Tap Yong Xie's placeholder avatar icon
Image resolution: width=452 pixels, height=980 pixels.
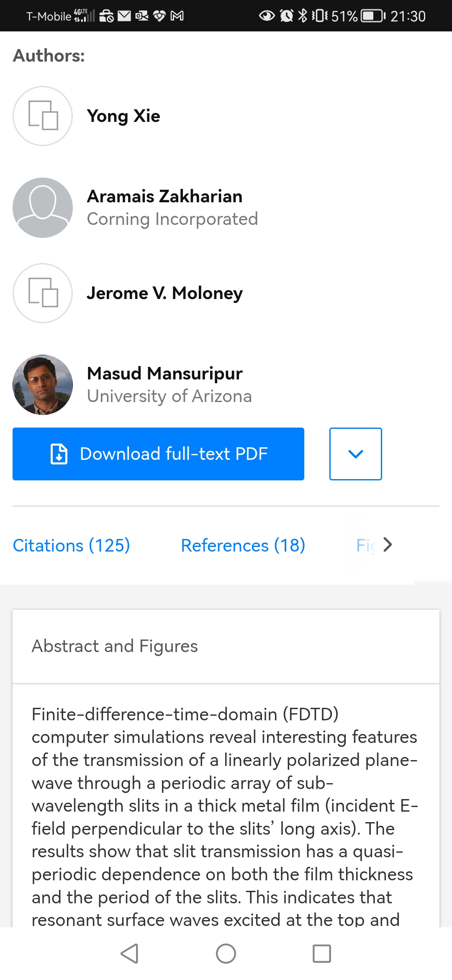click(x=43, y=116)
